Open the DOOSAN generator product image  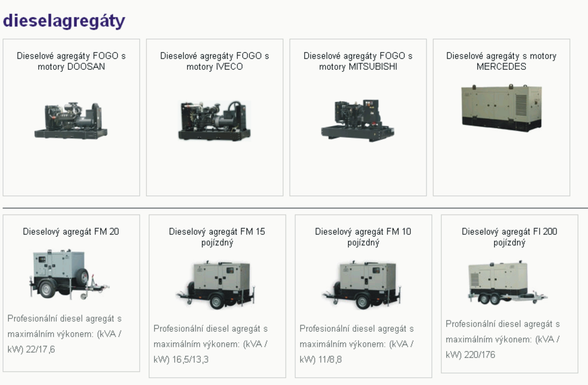[71, 121]
